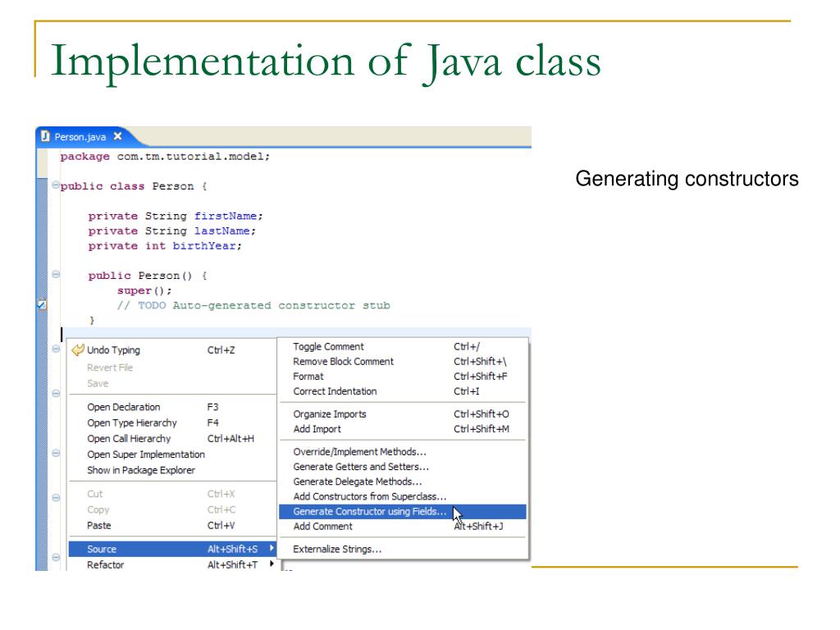
Task: Click the package com.tm.tutorial.model line
Action: coord(165,157)
